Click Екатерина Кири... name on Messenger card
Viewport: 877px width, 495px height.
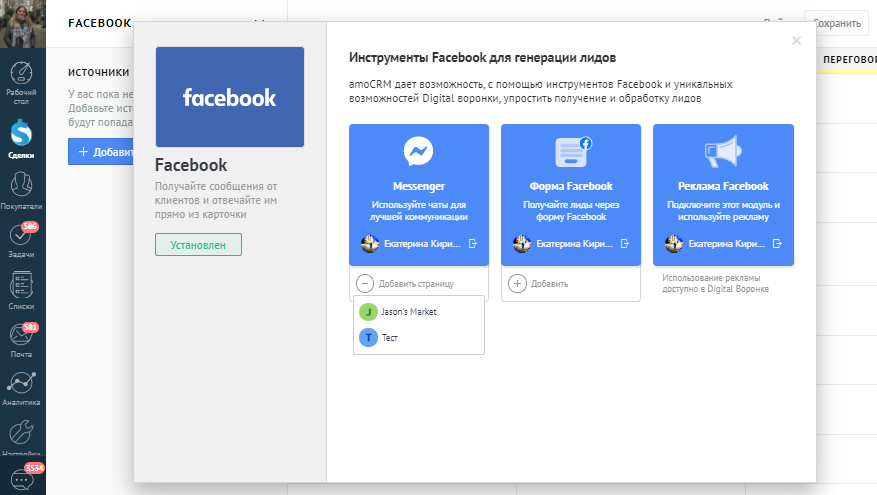[x=422, y=244]
